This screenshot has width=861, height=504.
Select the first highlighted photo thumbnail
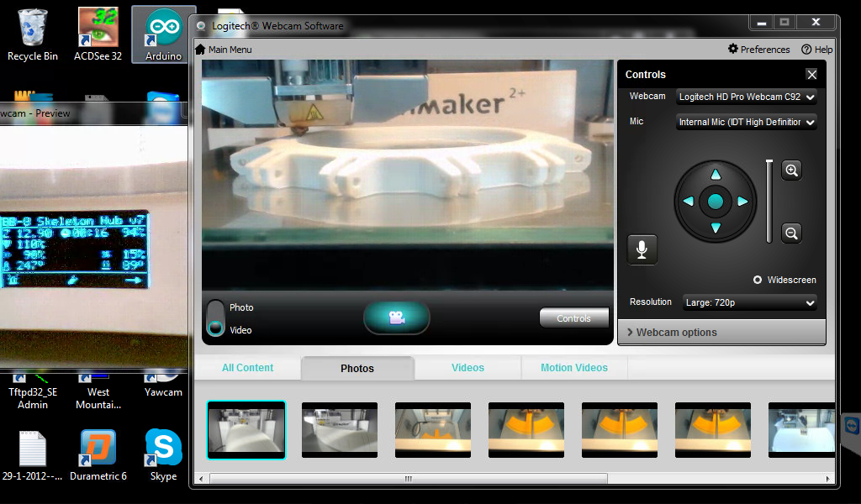(x=246, y=430)
